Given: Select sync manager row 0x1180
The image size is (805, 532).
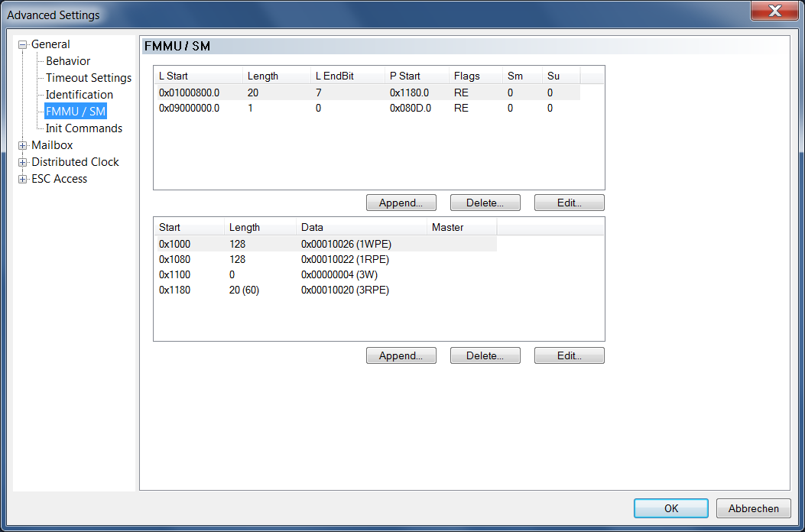Looking at the screenshot, I should coord(326,290).
